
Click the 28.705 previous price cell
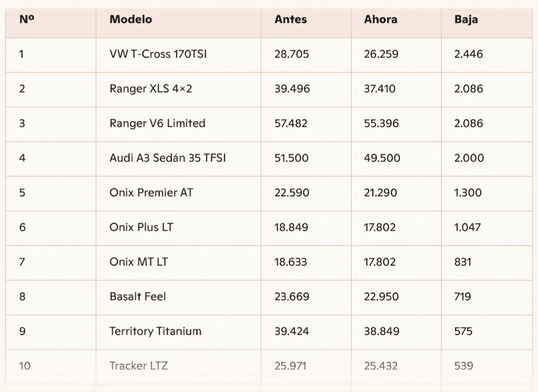[292, 54]
